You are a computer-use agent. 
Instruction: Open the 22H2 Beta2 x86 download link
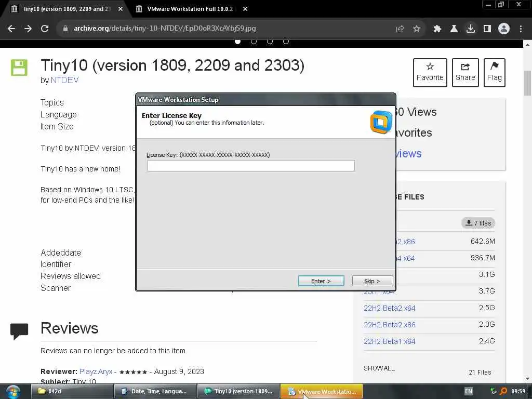coord(389,325)
